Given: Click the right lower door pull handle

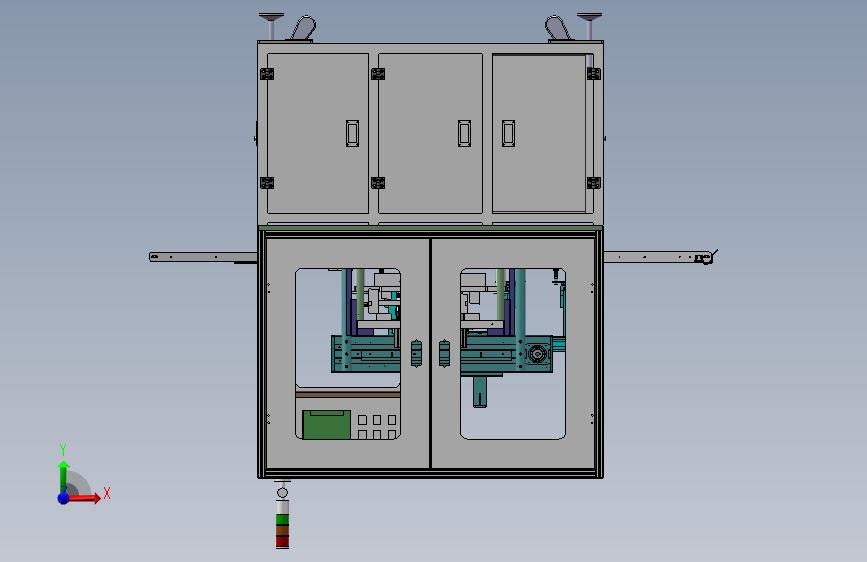Looking at the screenshot, I should 444,353.
